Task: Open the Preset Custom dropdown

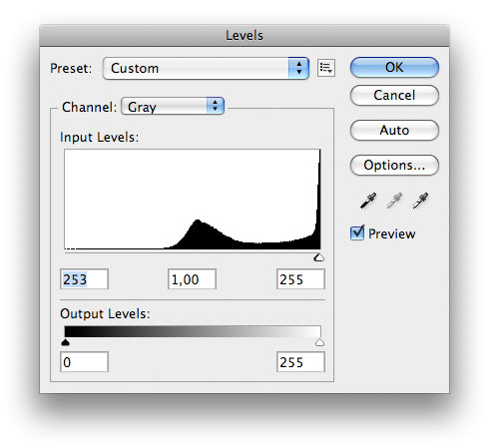Action: coord(206,68)
